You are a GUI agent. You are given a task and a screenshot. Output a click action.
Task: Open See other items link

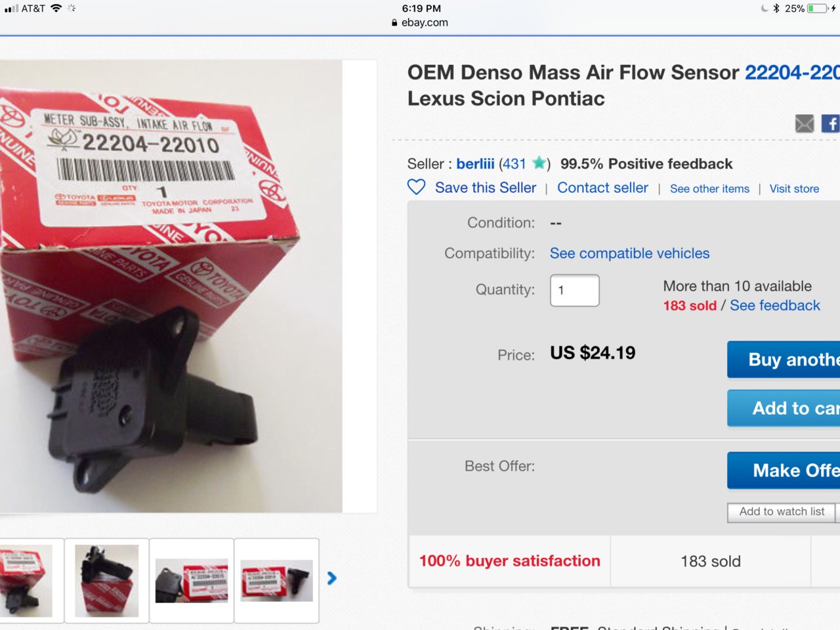tap(709, 189)
